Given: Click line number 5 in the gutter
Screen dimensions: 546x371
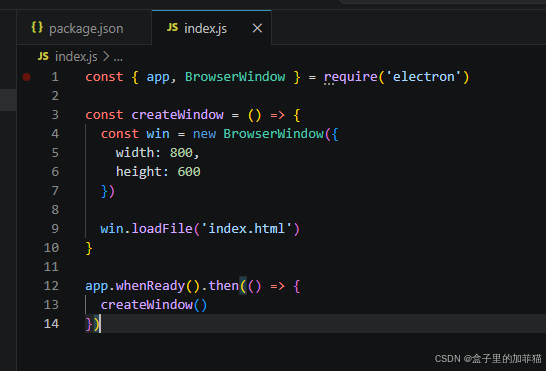Looking at the screenshot, I should 55,153.
